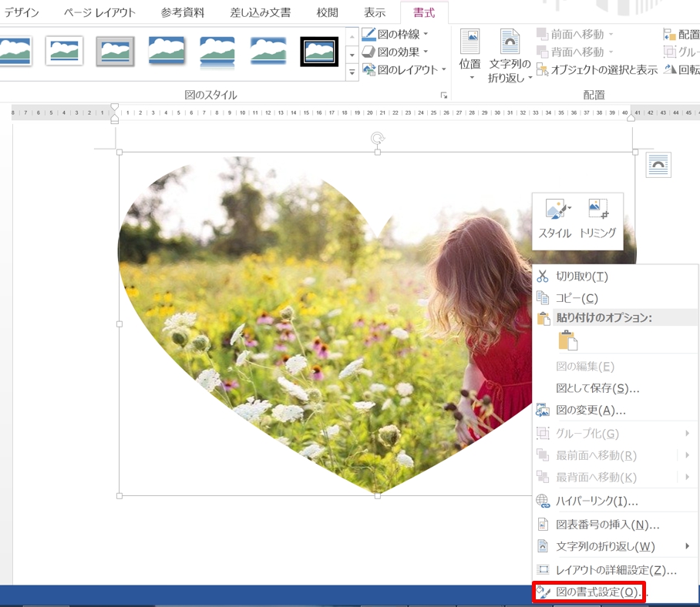Open the 位置 dropdown arrow
The height and width of the screenshot is (607, 700).
(472, 78)
